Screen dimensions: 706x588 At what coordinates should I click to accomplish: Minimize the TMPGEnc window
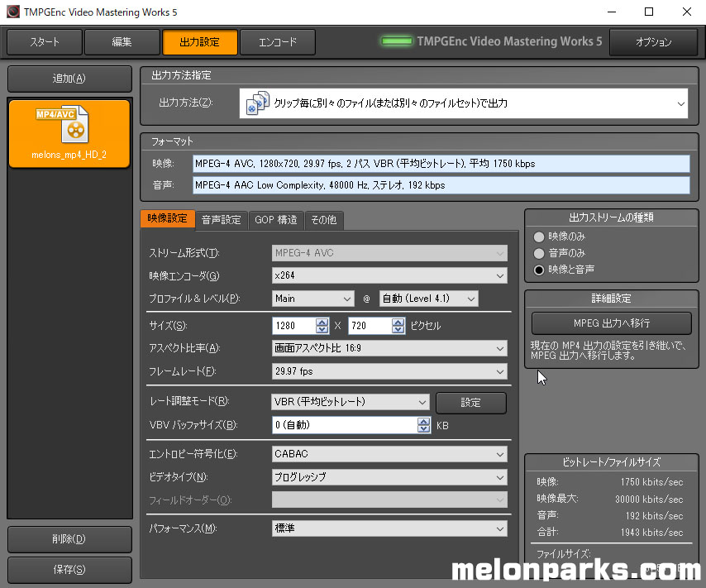tap(612, 12)
